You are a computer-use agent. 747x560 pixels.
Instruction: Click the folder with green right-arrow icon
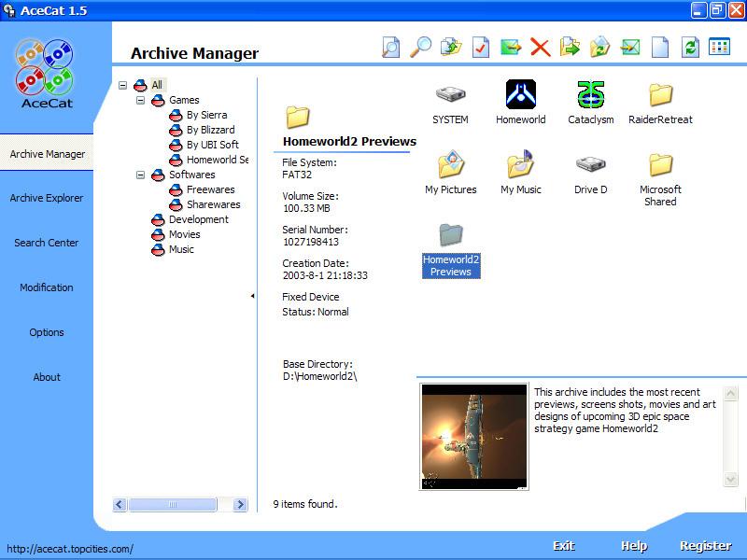click(571, 48)
